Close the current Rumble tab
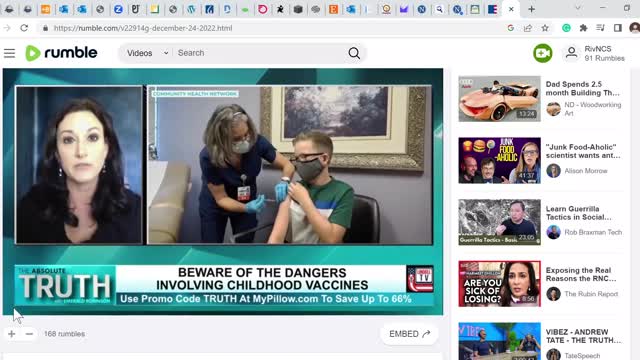Image resolution: width=640 pixels, height=360 pixels. [x=511, y=9]
